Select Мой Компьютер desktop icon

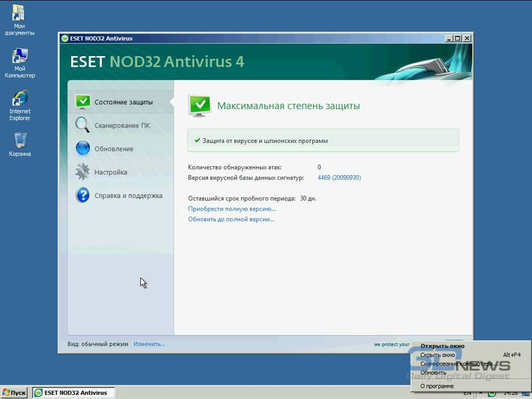tap(20, 63)
